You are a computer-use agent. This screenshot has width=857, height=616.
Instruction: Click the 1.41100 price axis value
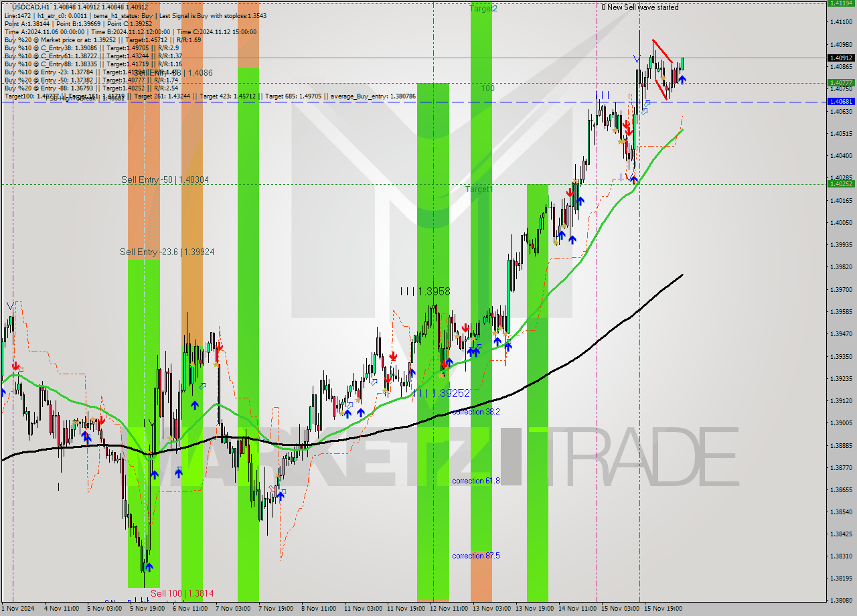pos(841,22)
